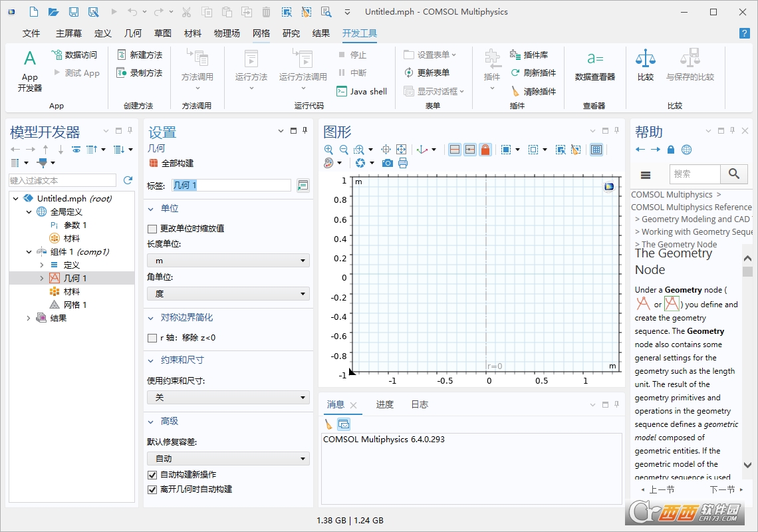Click the save icon in title toolbar
758x532 pixels.
pyautogui.click(x=74, y=11)
